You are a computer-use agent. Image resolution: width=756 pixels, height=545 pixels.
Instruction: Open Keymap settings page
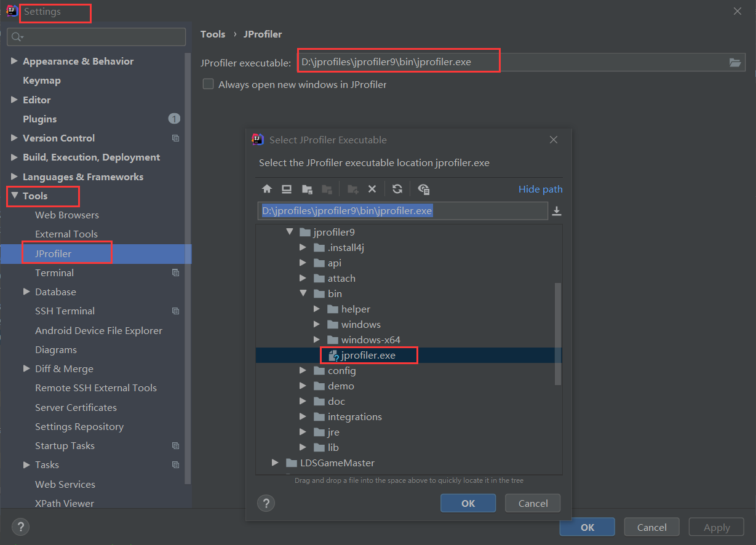[x=42, y=81]
